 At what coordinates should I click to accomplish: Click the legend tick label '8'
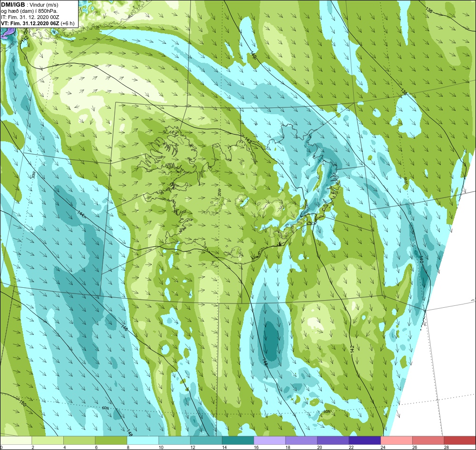tap(129, 447)
